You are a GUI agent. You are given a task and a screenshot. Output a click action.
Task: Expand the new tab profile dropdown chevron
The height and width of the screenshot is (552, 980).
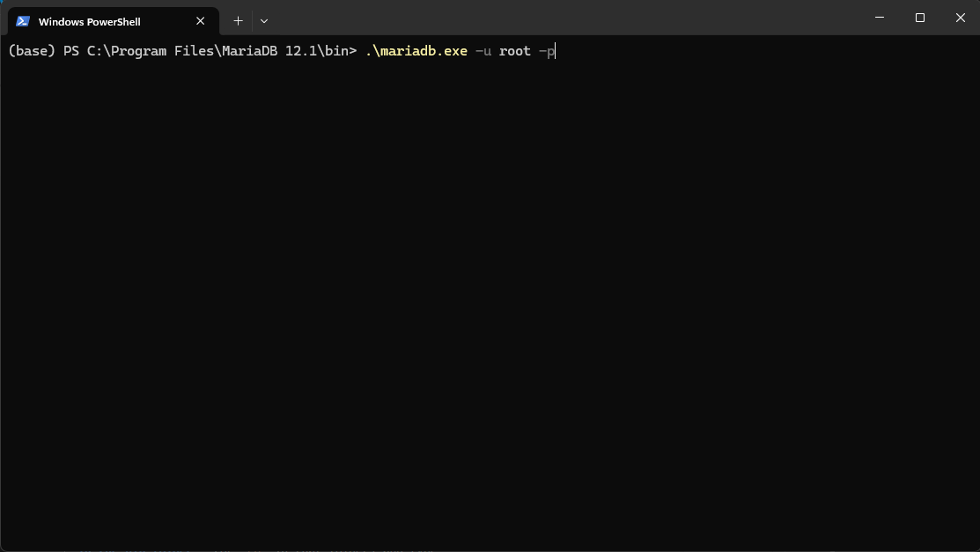coord(264,21)
